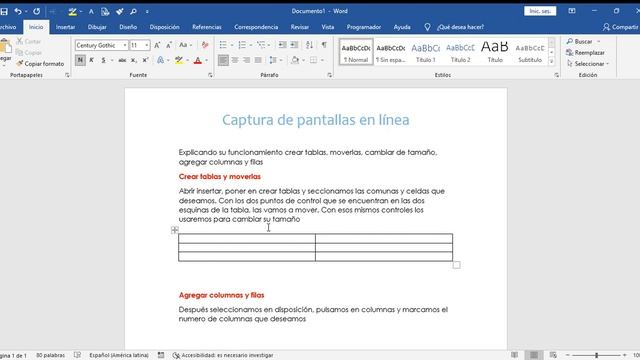Toggle show paragraph marks (¶)
Viewport: 640px width, 360px height.
tap(324, 45)
